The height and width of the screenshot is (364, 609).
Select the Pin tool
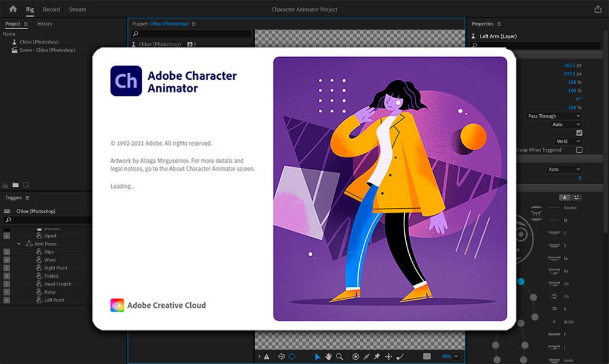pos(376,356)
